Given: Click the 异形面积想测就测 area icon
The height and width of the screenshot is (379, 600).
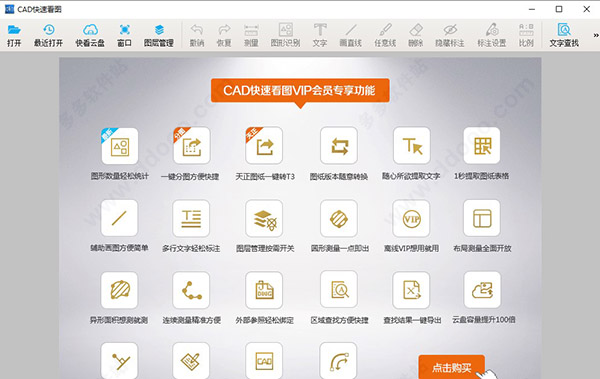Looking at the screenshot, I should pyautogui.click(x=119, y=290).
